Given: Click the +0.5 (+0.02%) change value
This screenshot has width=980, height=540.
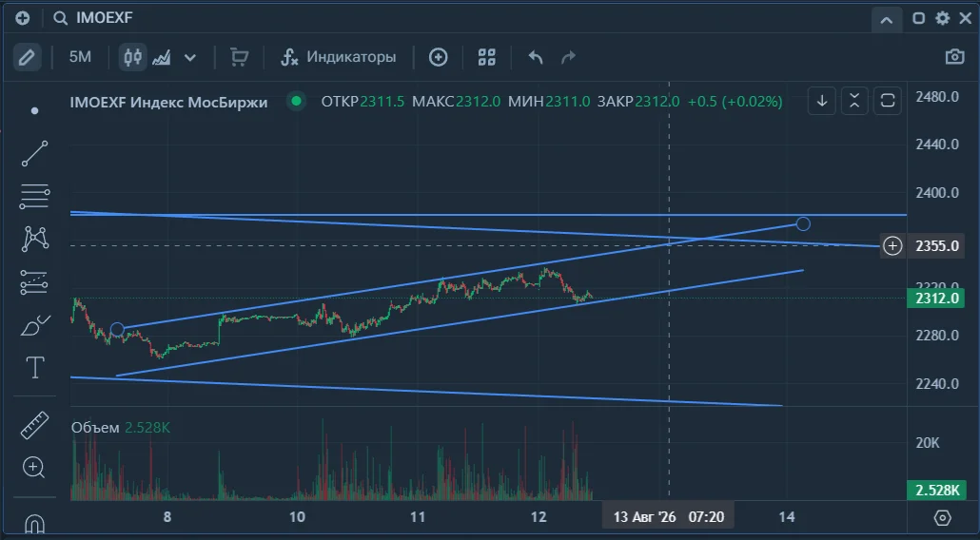Looking at the screenshot, I should tap(735, 102).
